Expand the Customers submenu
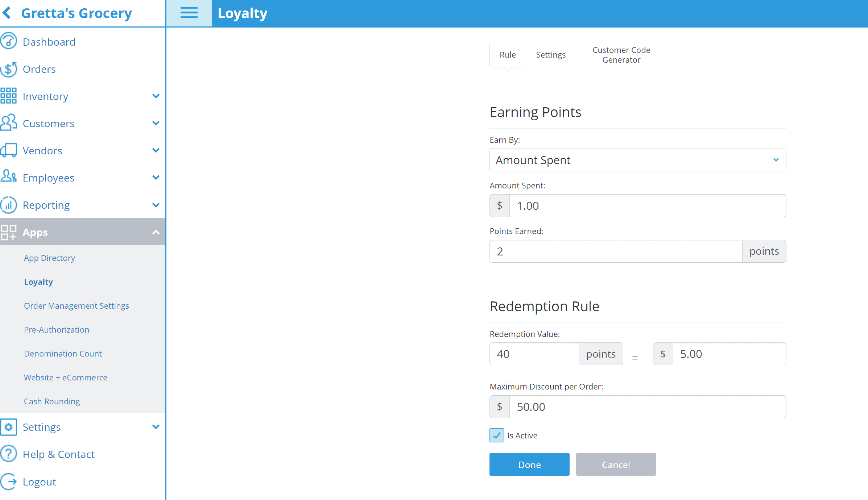This screenshot has height=500, width=868. (156, 123)
